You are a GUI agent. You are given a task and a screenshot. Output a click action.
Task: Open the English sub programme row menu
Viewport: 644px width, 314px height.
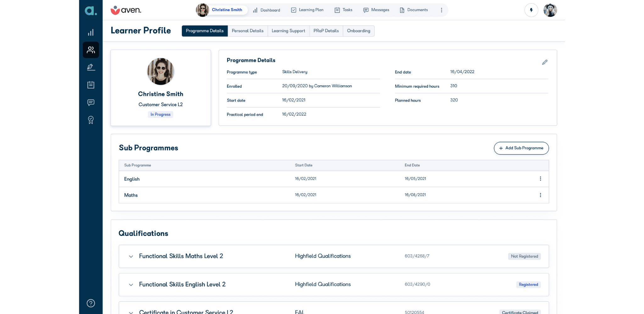541,179
